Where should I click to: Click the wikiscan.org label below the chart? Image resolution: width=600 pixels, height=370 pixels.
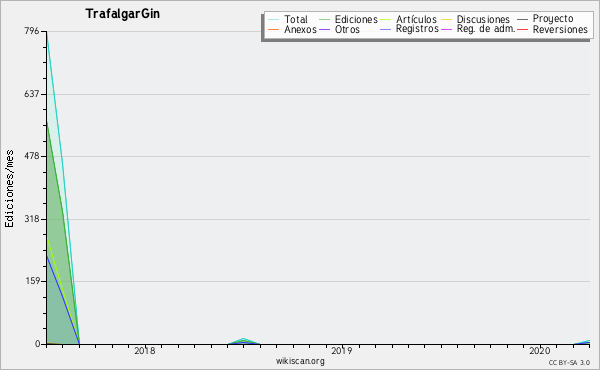pos(300,361)
